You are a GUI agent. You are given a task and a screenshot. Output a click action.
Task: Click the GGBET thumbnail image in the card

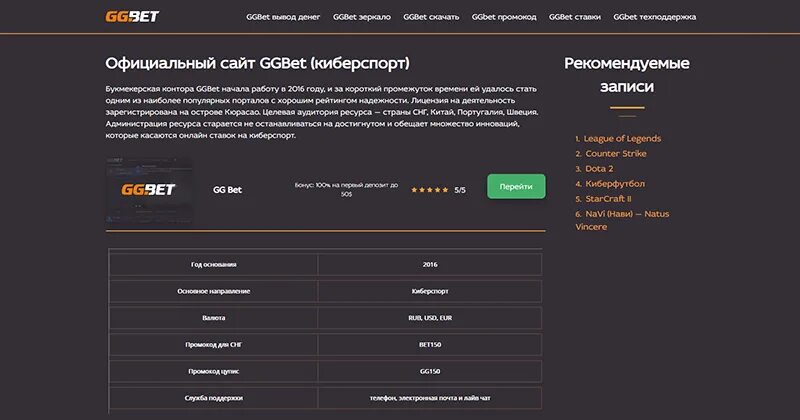(149, 190)
